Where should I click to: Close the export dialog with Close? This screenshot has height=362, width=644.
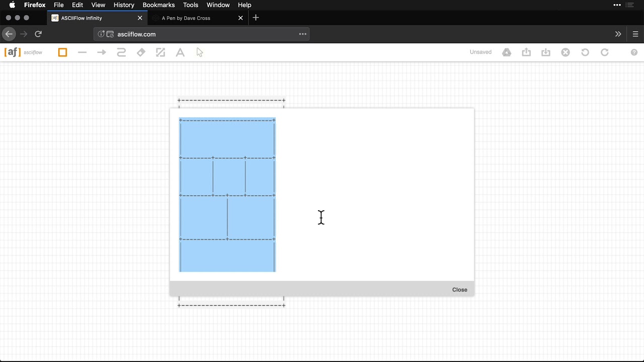click(459, 290)
